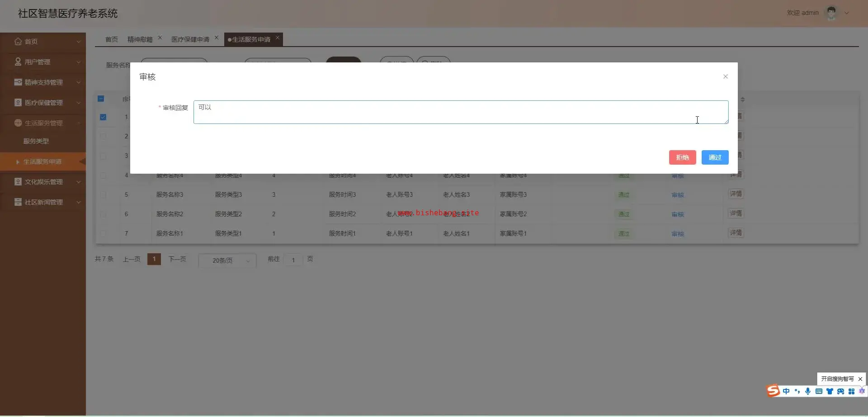Collapse the 生活服务管理 menu chevron

point(79,123)
